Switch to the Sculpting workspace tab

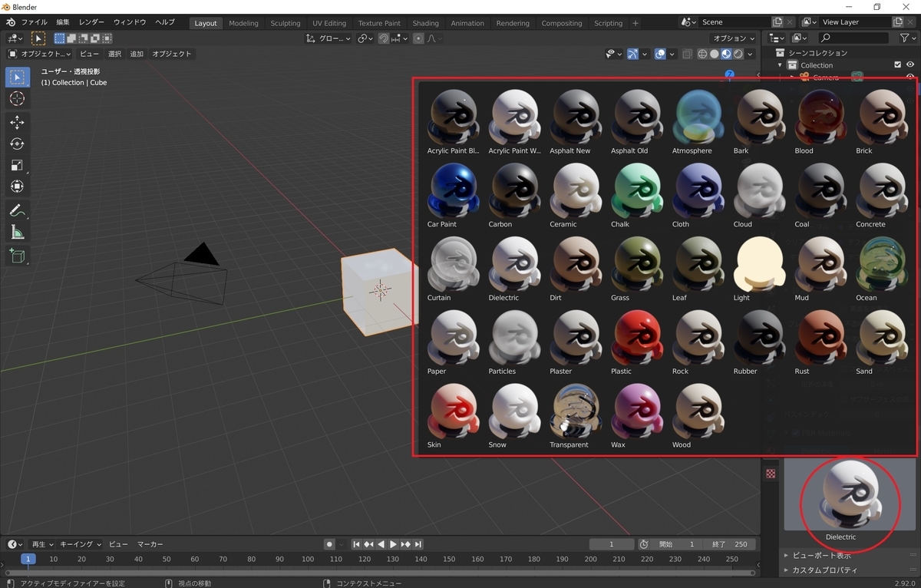[x=286, y=23]
